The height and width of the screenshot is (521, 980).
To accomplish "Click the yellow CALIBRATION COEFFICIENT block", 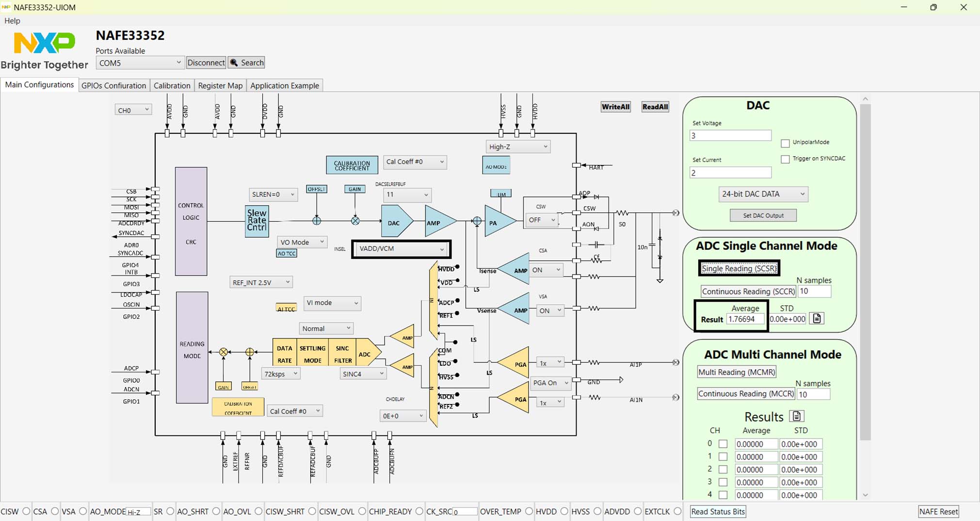I will coord(238,407).
